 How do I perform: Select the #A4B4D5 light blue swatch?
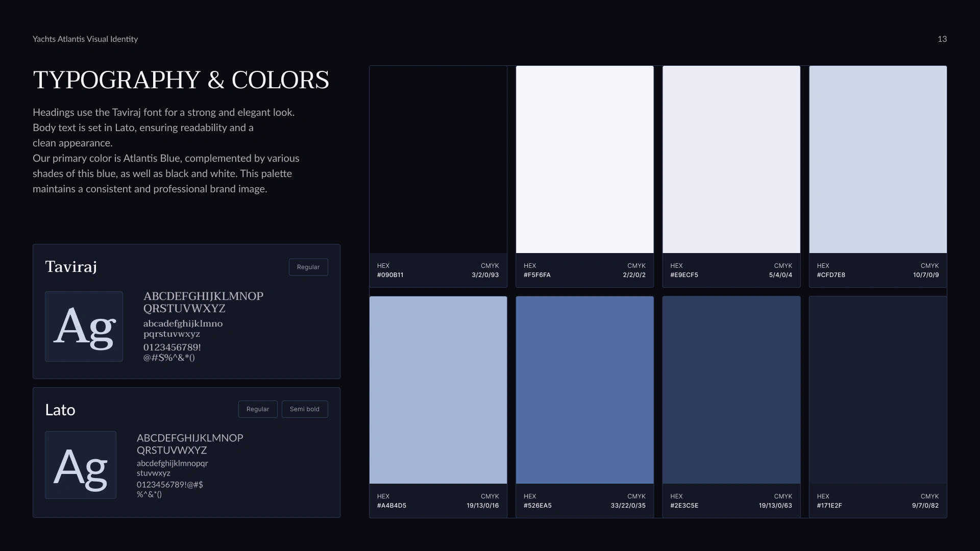pyautogui.click(x=438, y=390)
